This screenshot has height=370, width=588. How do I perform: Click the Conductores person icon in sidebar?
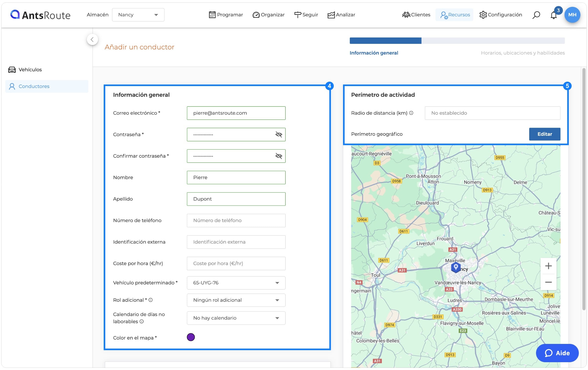tap(12, 86)
